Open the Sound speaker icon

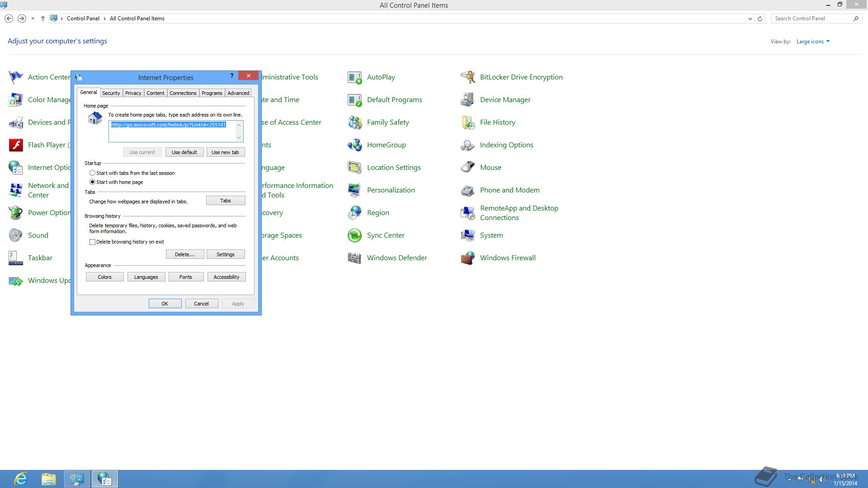(x=16, y=235)
